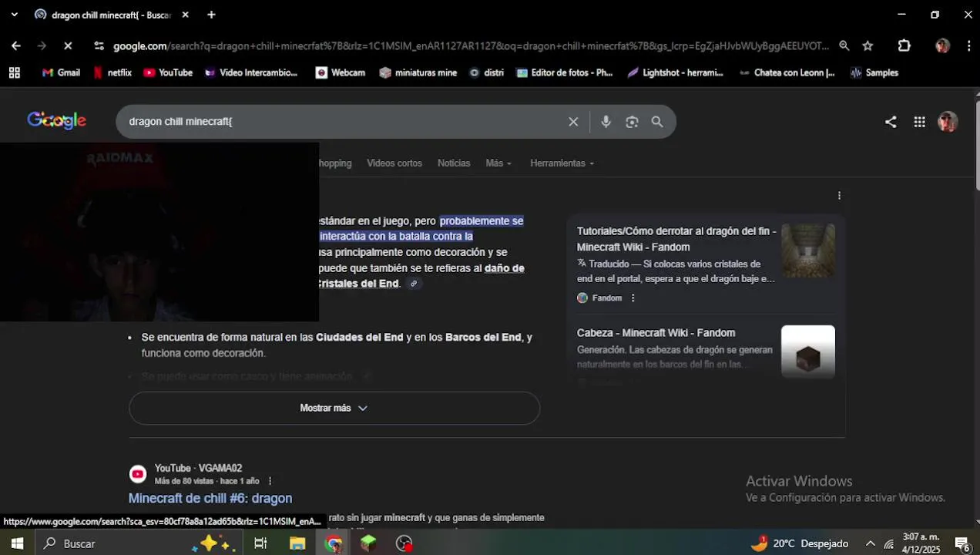Viewport: 980px width, 555px height.
Task: Show hidden system tray icons
Action: (870, 543)
